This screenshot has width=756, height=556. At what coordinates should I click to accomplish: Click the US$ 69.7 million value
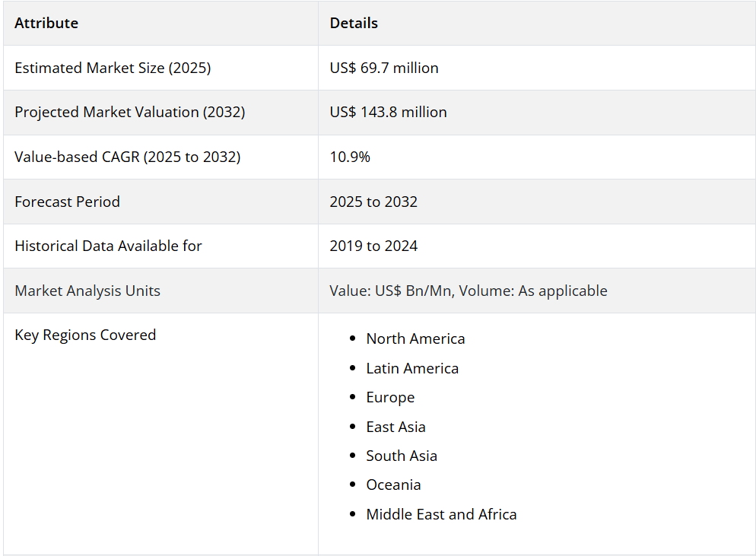(384, 68)
